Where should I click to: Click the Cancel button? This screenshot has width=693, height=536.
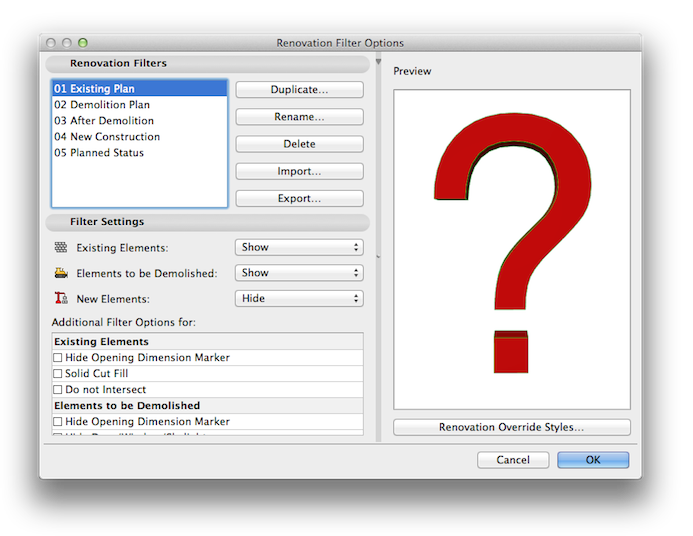pyautogui.click(x=513, y=460)
